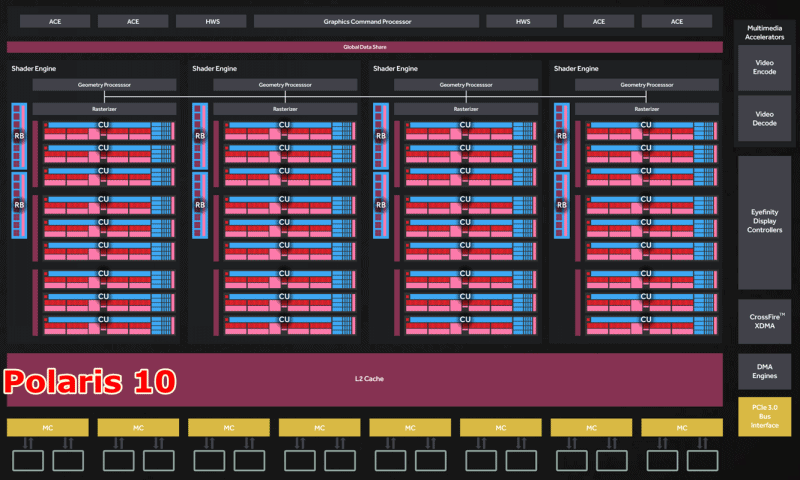Click the Rasterizer in the rightmost Shader Engine
Viewport: 800px width, 480px height.
coord(639,108)
